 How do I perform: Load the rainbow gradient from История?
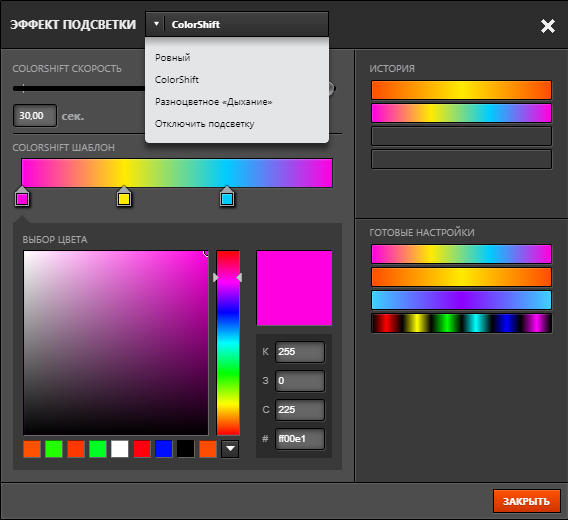tap(462, 113)
